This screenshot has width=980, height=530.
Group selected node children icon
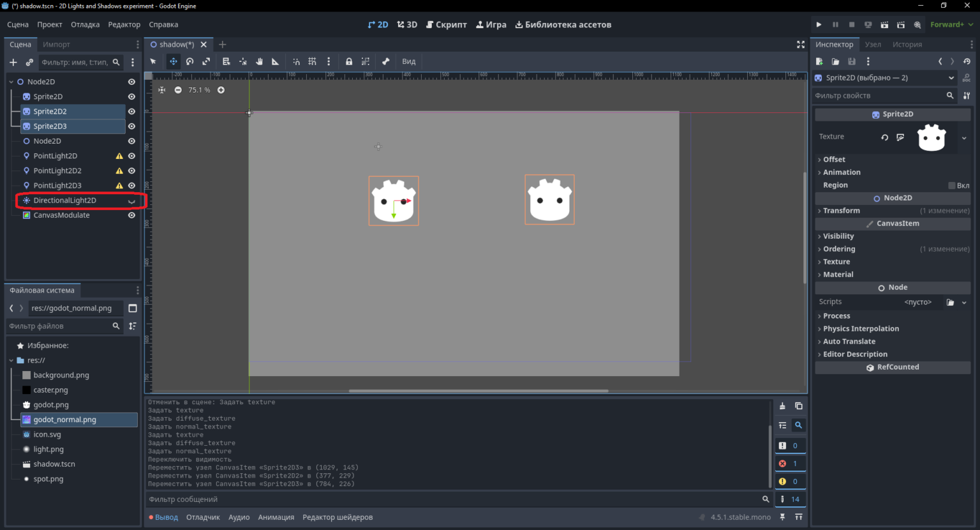(x=366, y=61)
